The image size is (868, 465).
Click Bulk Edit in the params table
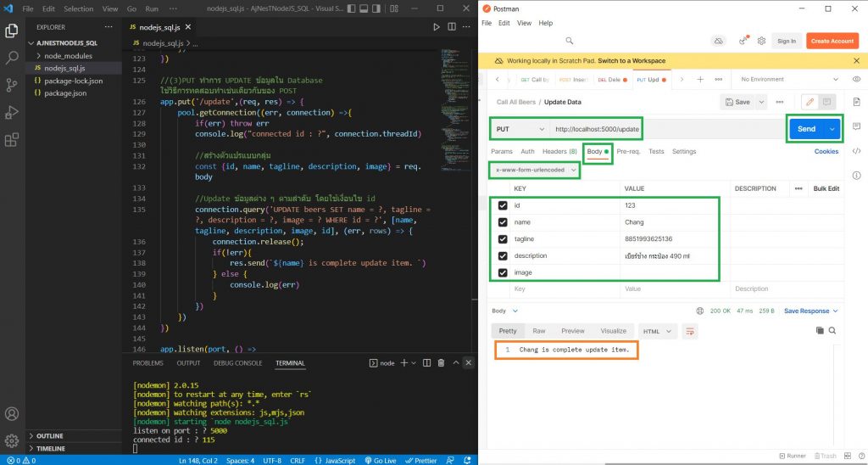(x=826, y=188)
